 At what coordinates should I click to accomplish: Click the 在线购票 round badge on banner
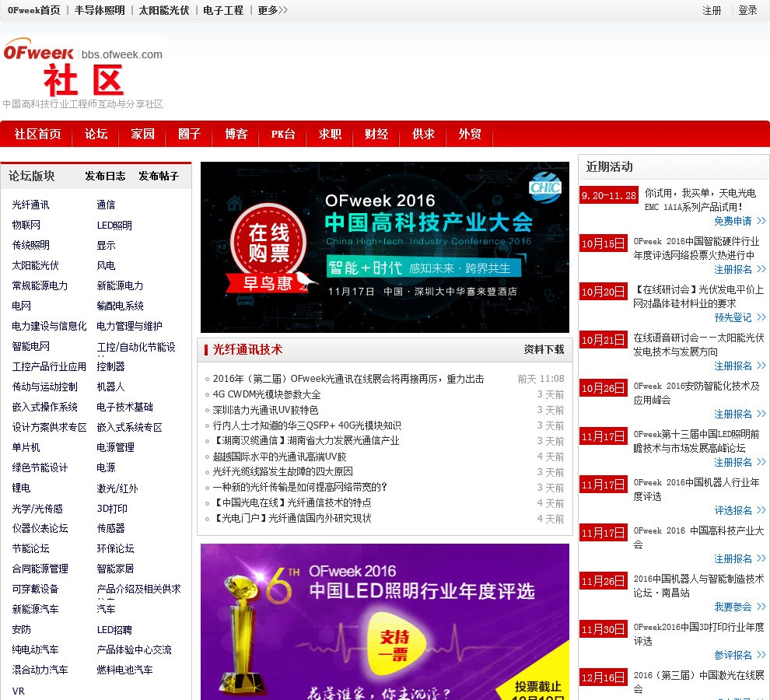click(268, 243)
